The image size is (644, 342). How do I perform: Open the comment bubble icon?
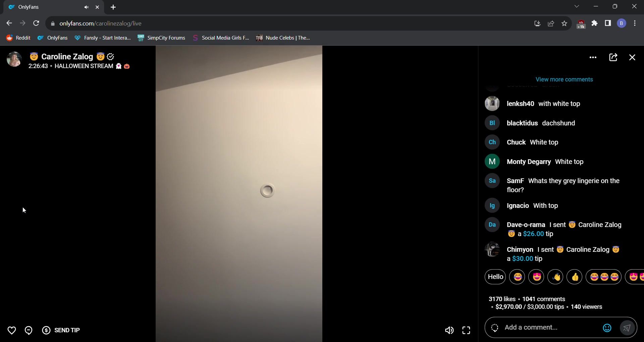tap(29, 330)
